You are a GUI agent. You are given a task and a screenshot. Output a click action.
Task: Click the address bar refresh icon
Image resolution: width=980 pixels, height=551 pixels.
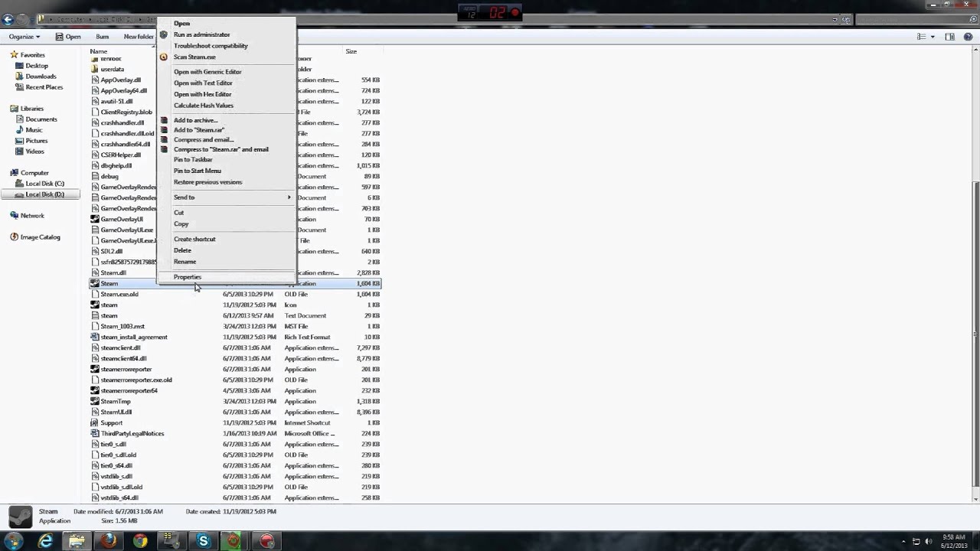[x=847, y=20]
